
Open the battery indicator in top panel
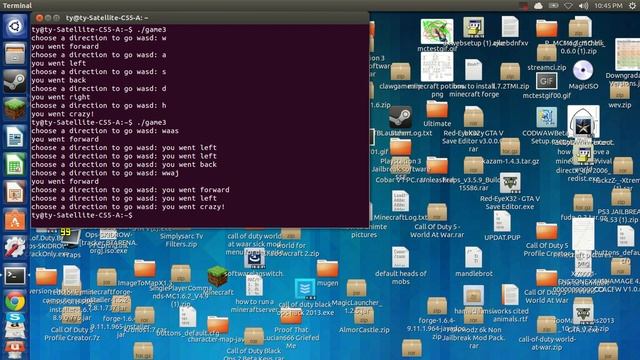[553, 5]
